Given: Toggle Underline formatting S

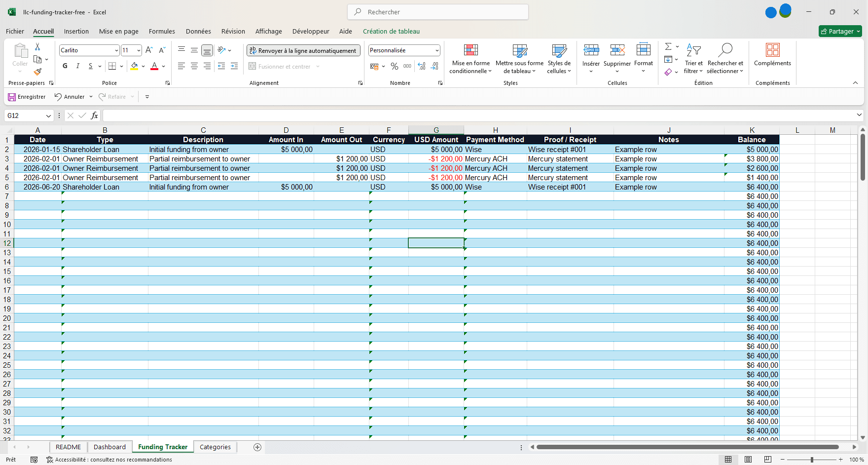Looking at the screenshot, I should (91, 66).
